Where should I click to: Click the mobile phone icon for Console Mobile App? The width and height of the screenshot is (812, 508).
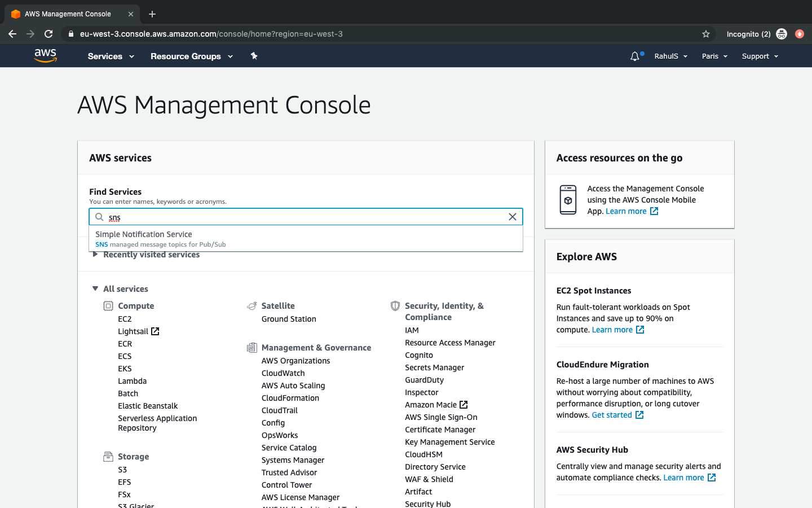[568, 199]
